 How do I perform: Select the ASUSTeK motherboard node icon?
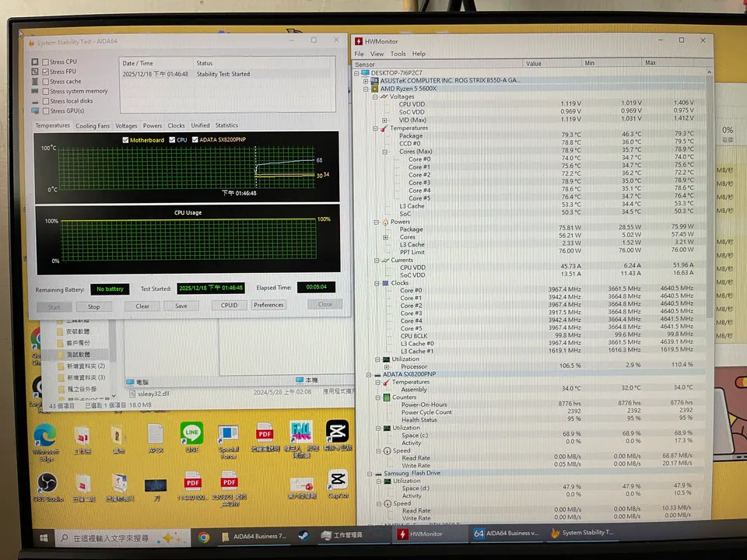tap(374, 81)
